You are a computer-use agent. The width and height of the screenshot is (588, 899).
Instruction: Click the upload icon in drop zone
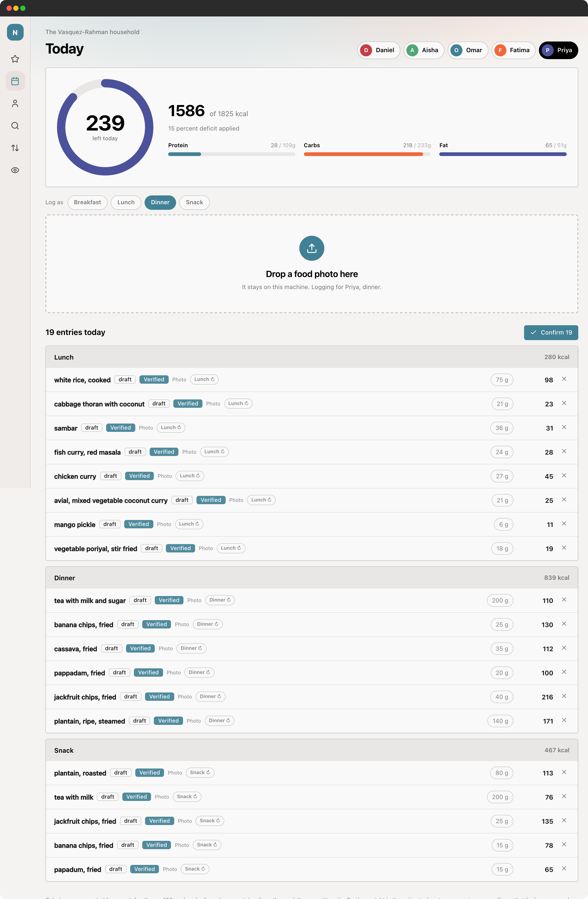point(312,248)
